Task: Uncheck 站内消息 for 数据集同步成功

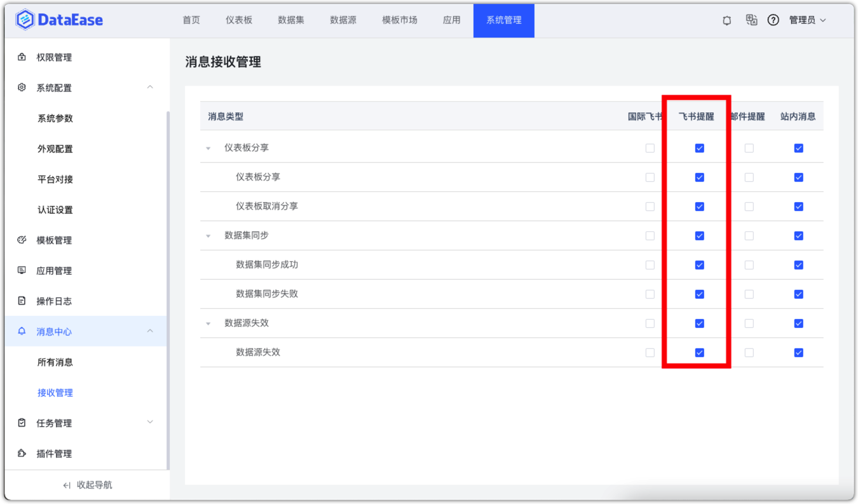Action: [798, 265]
